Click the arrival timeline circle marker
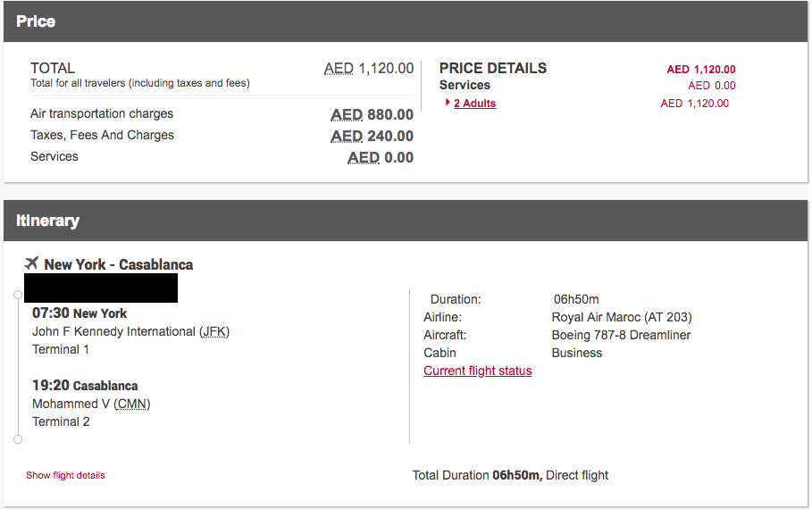812x509 pixels. [18, 439]
